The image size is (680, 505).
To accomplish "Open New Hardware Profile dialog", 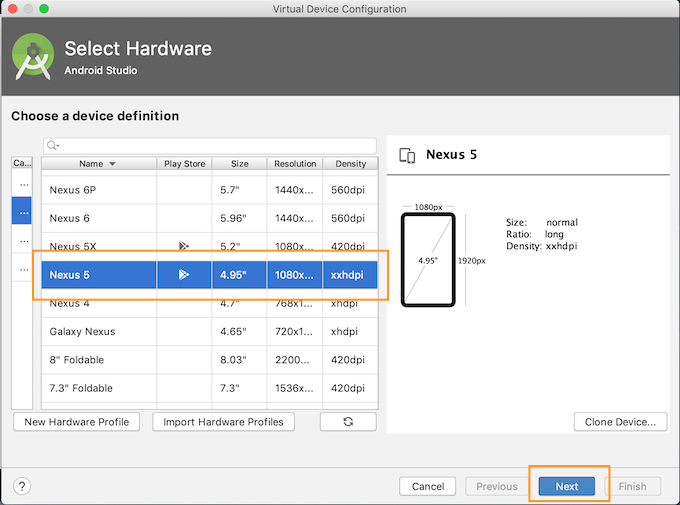I will 77,422.
